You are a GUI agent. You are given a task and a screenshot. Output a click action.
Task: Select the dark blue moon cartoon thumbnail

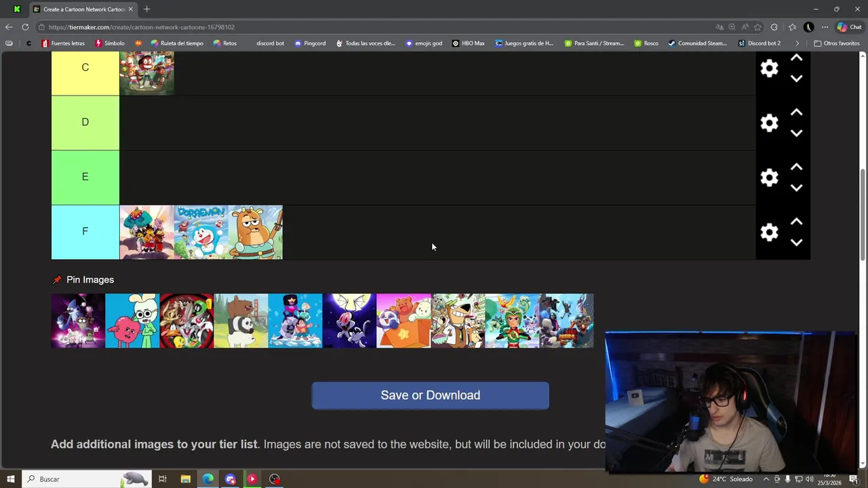point(349,321)
